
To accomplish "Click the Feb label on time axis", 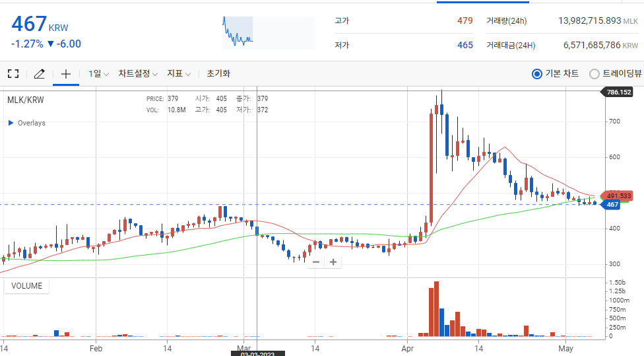I will [x=96, y=349].
